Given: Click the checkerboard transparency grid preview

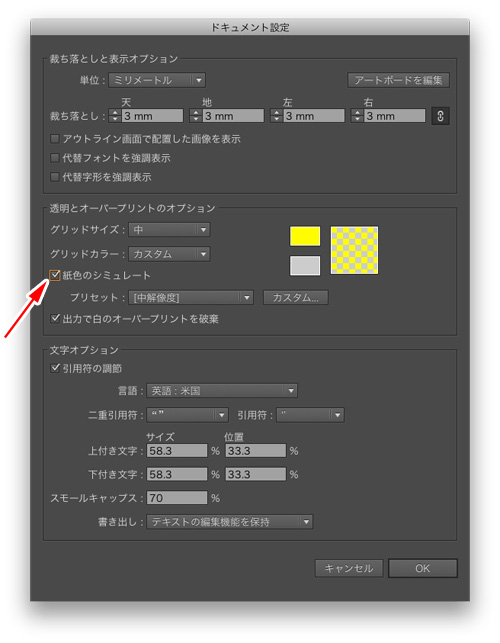Looking at the screenshot, I should (354, 250).
